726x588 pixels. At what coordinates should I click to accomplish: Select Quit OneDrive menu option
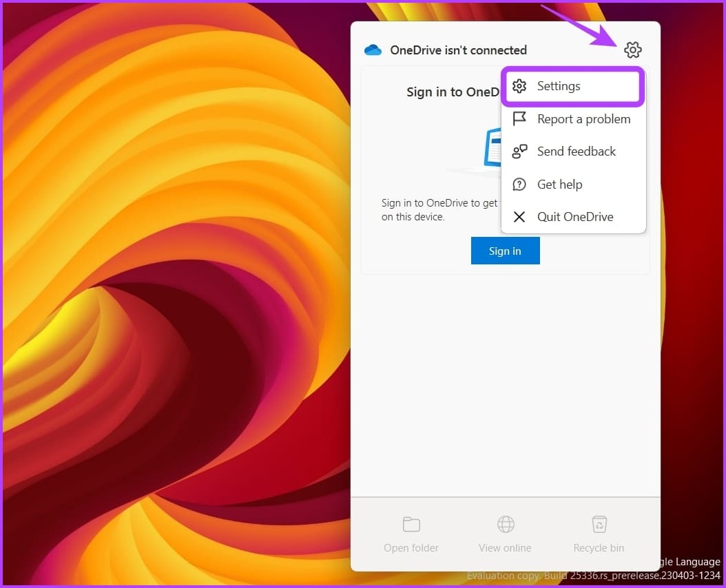(x=573, y=217)
